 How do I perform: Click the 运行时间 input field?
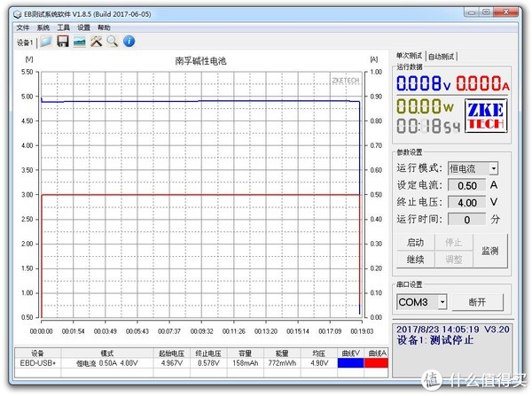click(467, 220)
